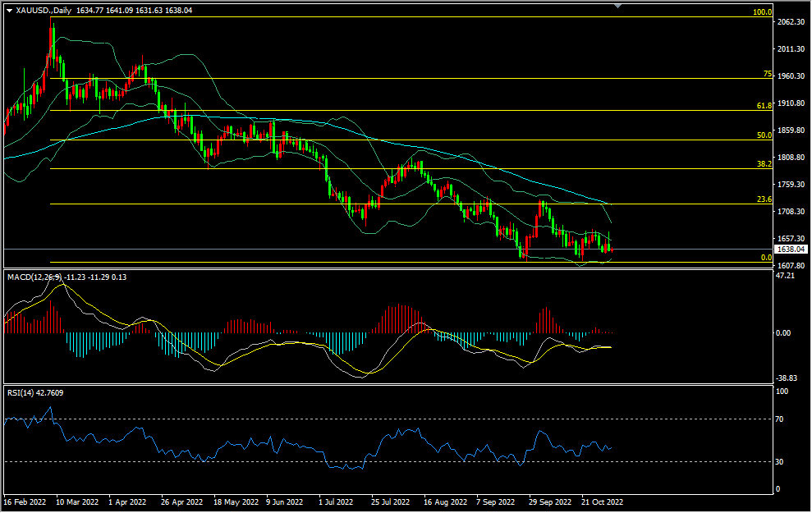Select the XAUUSD Daily chart title text

(x=44, y=11)
